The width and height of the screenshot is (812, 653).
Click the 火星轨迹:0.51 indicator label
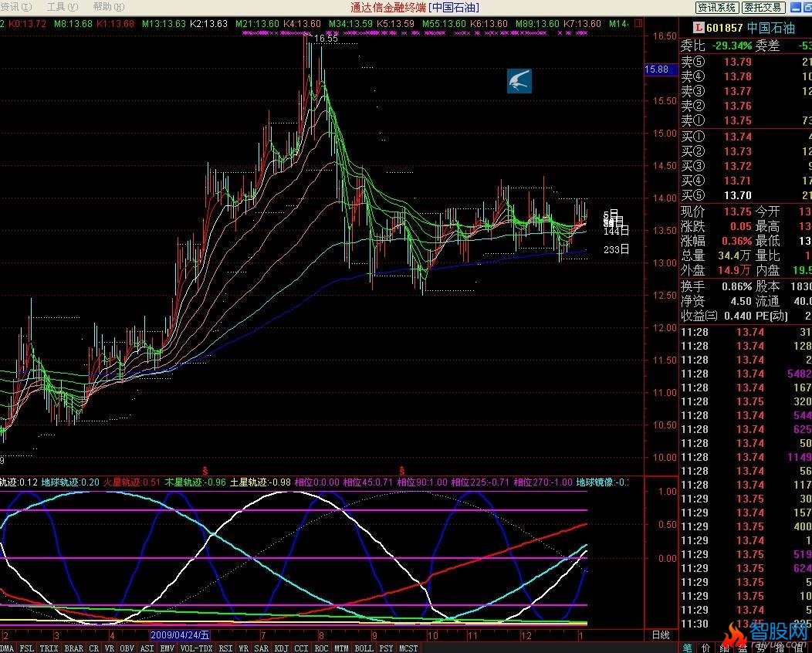(x=131, y=482)
